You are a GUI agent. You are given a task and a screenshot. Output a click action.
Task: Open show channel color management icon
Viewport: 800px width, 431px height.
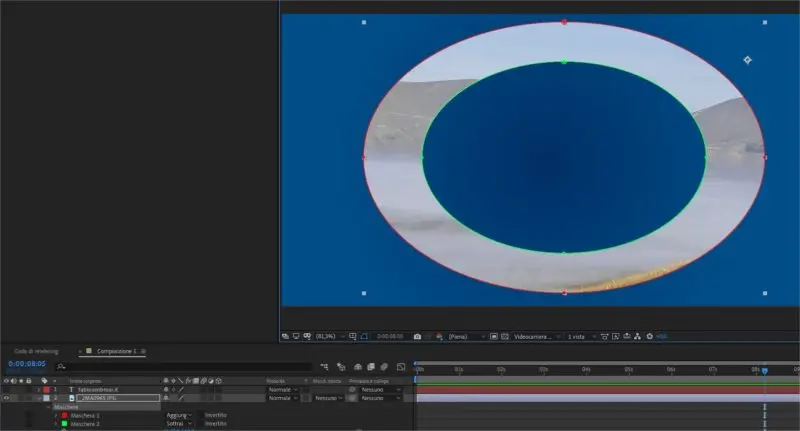(439, 337)
